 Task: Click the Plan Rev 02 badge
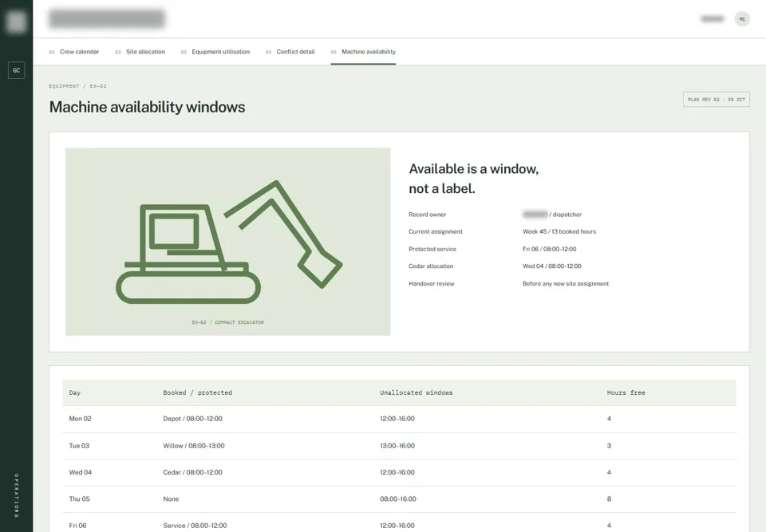pyautogui.click(x=717, y=99)
